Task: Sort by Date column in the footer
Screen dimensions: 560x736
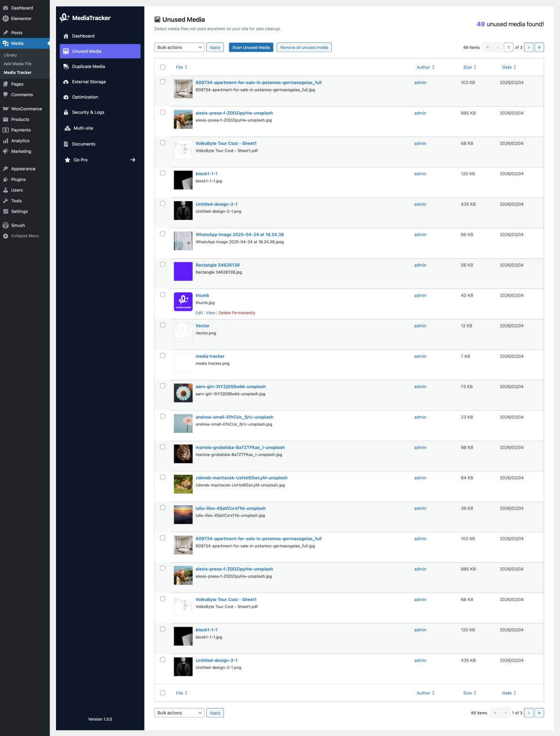Action: point(509,693)
